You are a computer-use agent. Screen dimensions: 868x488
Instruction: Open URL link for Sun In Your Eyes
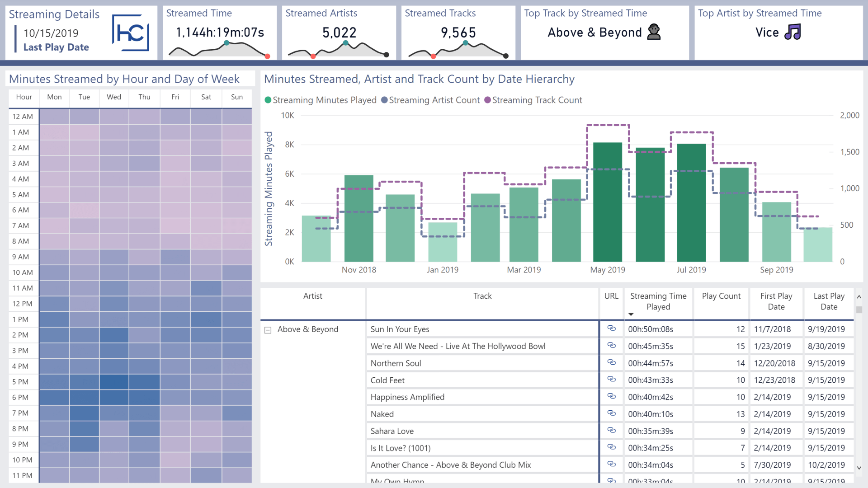(x=611, y=328)
